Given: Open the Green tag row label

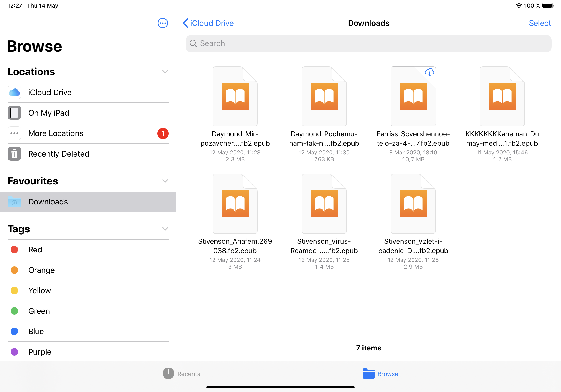Looking at the screenshot, I should [39, 311].
